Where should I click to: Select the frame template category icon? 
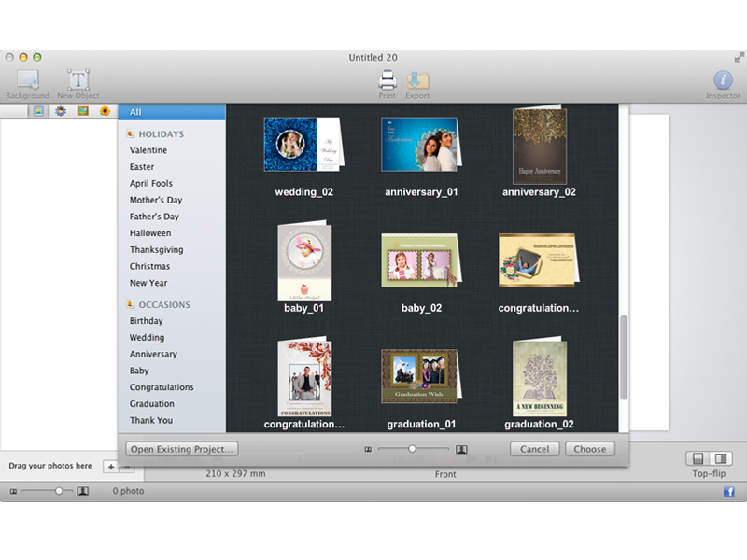click(x=84, y=111)
